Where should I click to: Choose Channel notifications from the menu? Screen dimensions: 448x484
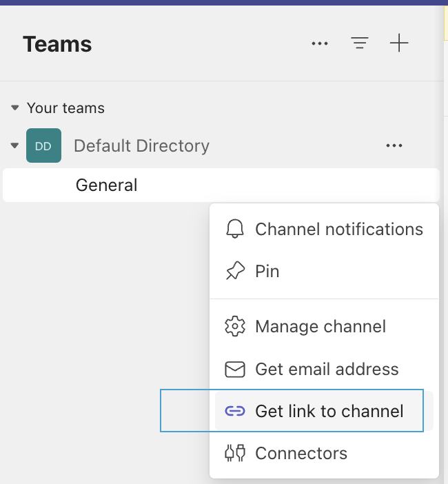(x=324, y=229)
